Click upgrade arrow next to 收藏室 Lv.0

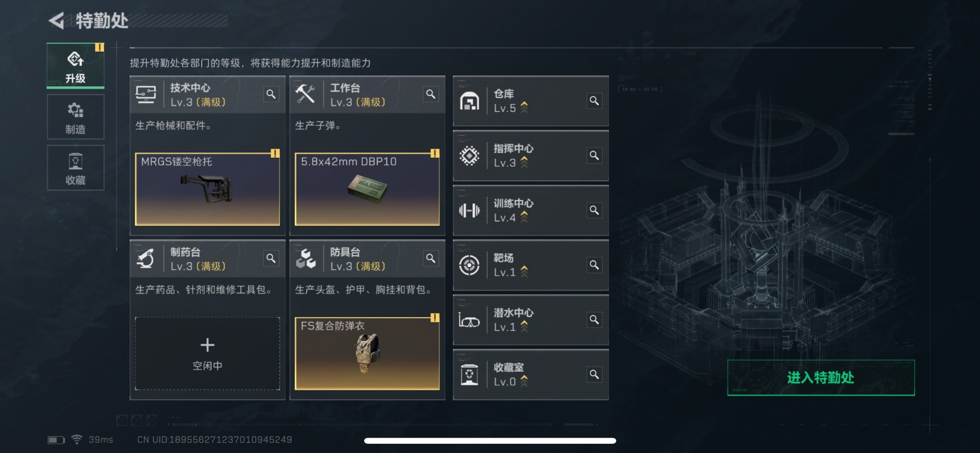coord(524,381)
